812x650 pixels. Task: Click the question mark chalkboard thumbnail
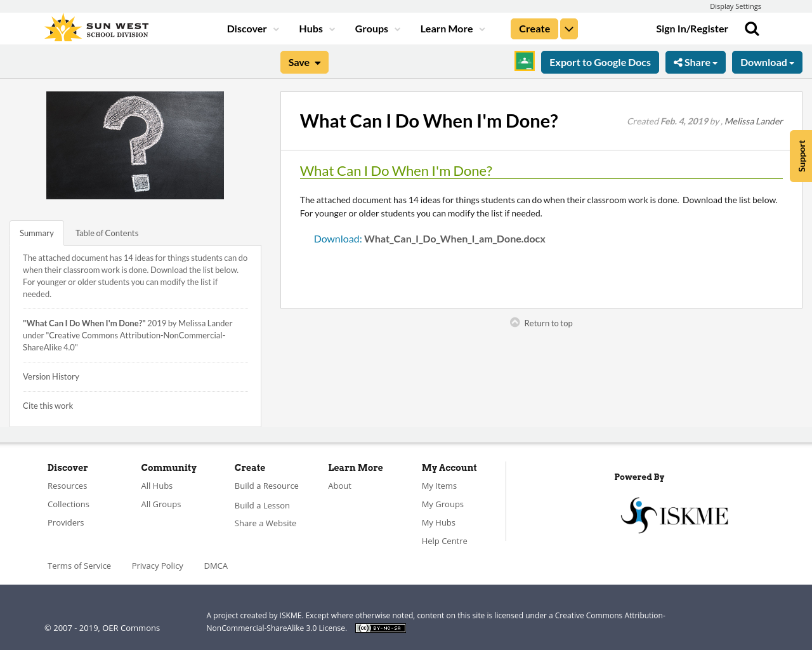[x=134, y=145]
